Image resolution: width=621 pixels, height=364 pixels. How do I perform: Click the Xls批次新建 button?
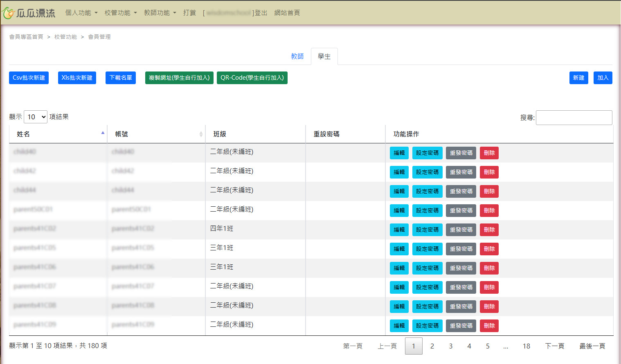(77, 78)
